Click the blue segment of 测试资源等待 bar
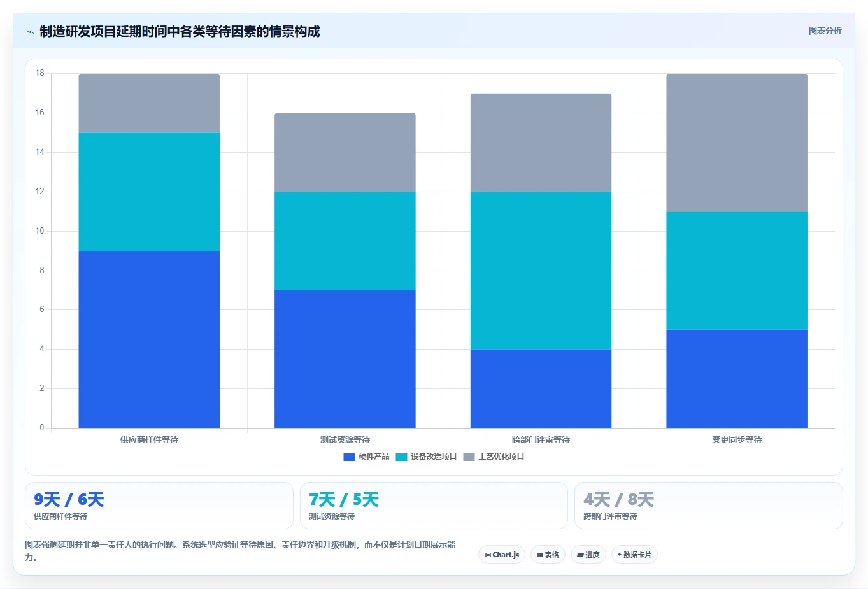The height and width of the screenshot is (589, 868). (345, 359)
